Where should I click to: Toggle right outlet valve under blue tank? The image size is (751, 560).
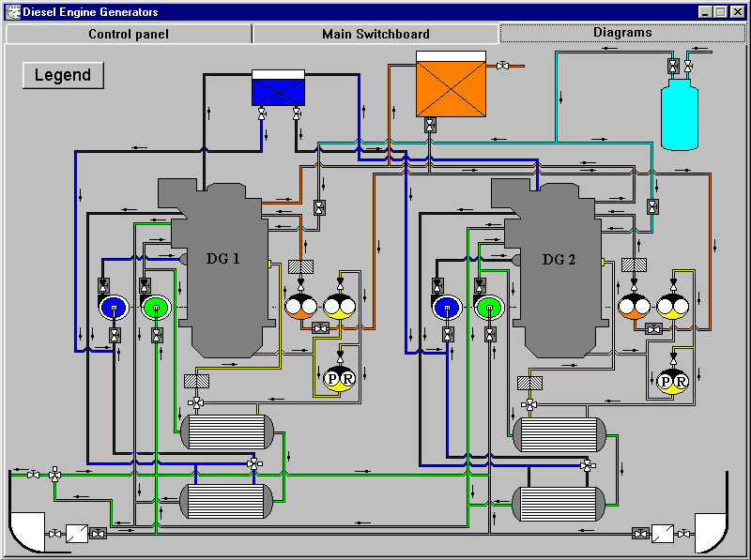pos(297,114)
